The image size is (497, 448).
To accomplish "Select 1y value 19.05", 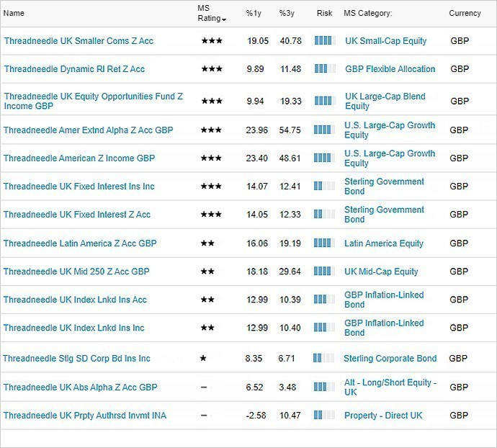I will 258,41.
